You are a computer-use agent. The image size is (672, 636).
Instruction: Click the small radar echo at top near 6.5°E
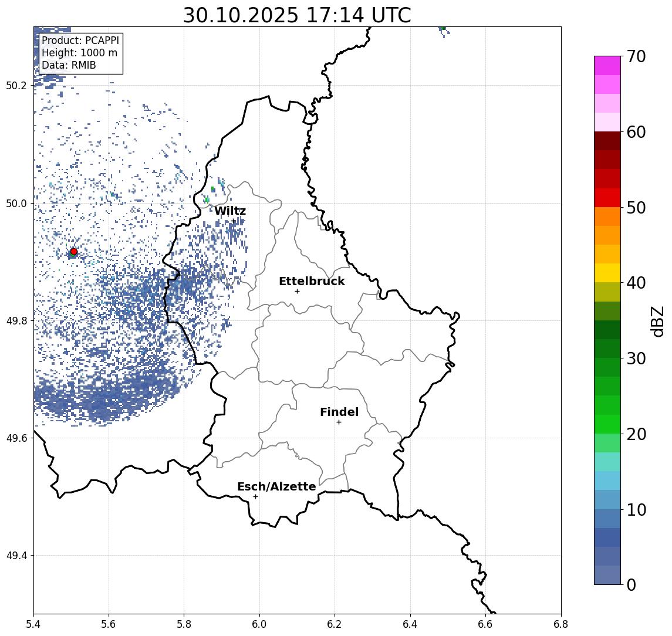tap(443, 30)
